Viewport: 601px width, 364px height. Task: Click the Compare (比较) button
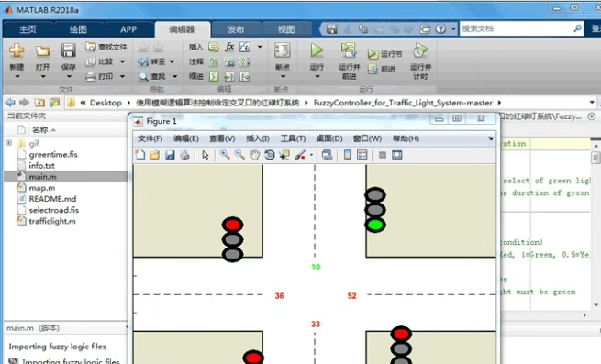[100, 61]
